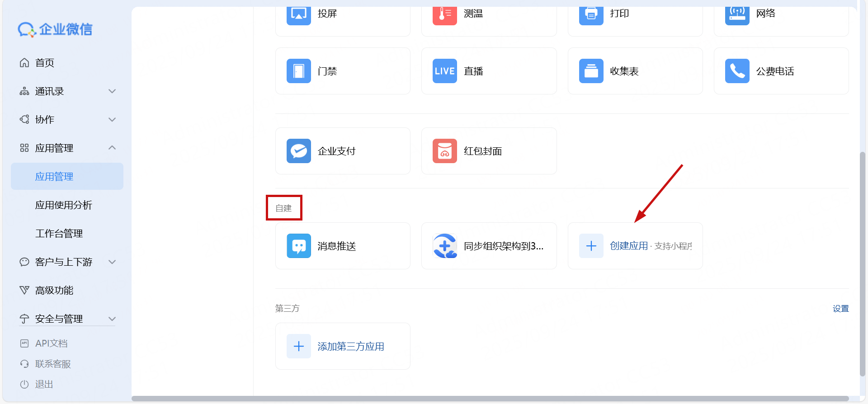Expand the 协作 sidebar menu
868x404 pixels.
(112, 120)
